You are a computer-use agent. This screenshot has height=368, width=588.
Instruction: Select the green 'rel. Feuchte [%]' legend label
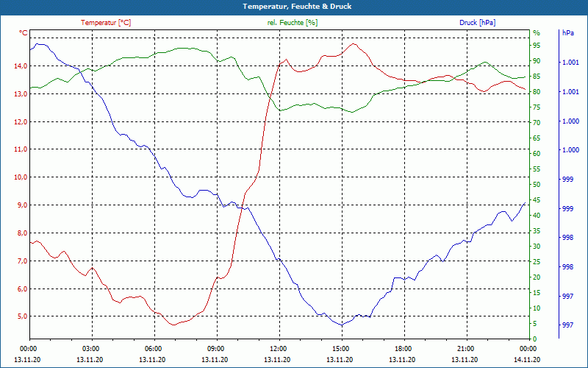tap(293, 23)
